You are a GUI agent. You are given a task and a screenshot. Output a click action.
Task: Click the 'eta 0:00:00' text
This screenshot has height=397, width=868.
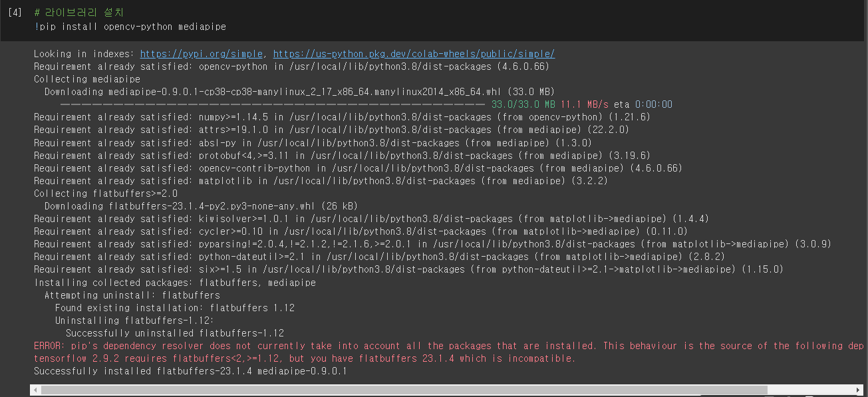[x=643, y=104]
